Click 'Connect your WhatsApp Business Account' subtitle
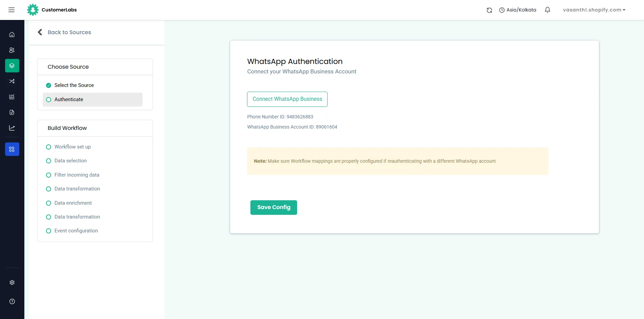The width and height of the screenshot is (644, 319). click(302, 71)
